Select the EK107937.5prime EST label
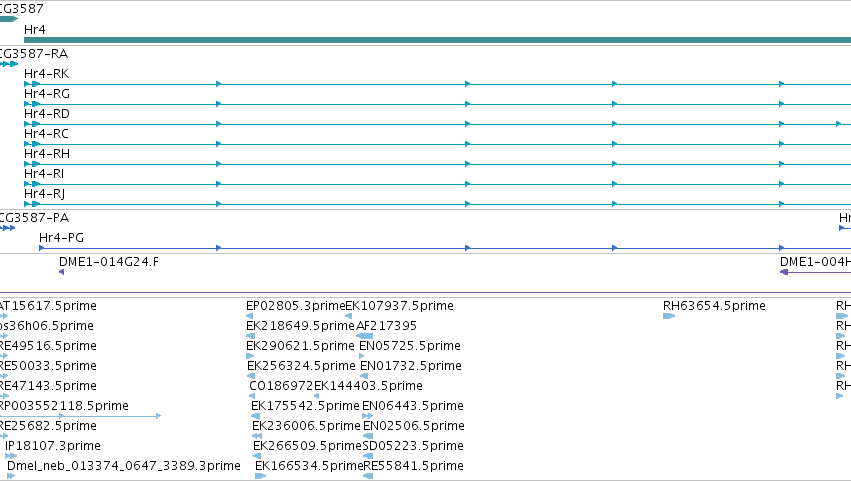This screenshot has width=851, height=481. (x=399, y=306)
